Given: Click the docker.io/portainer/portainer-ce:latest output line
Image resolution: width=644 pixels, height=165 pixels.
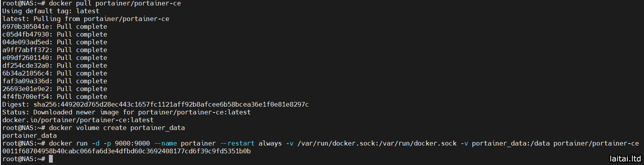Looking at the screenshot, I should pos(78,120).
